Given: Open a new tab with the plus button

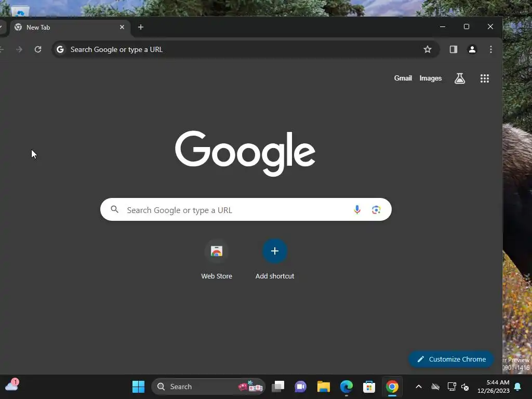Looking at the screenshot, I should click(141, 27).
